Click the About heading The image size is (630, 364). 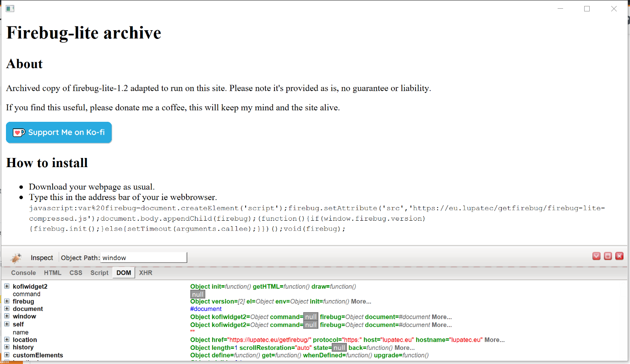point(24,64)
